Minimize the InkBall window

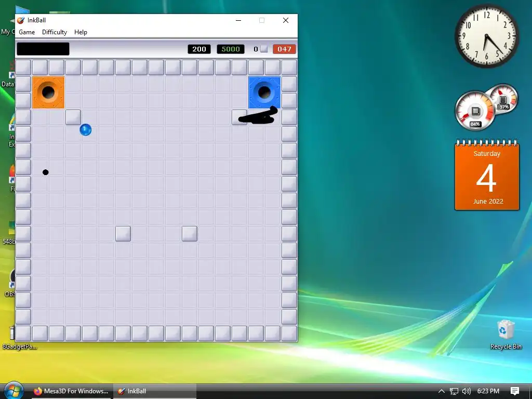click(238, 20)
